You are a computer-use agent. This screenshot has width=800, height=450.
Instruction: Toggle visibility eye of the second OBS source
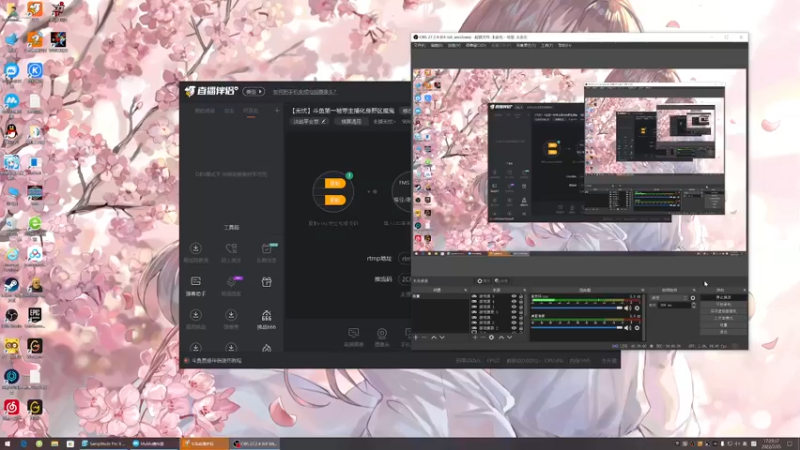pyautogui.click(x=514, y=302)
